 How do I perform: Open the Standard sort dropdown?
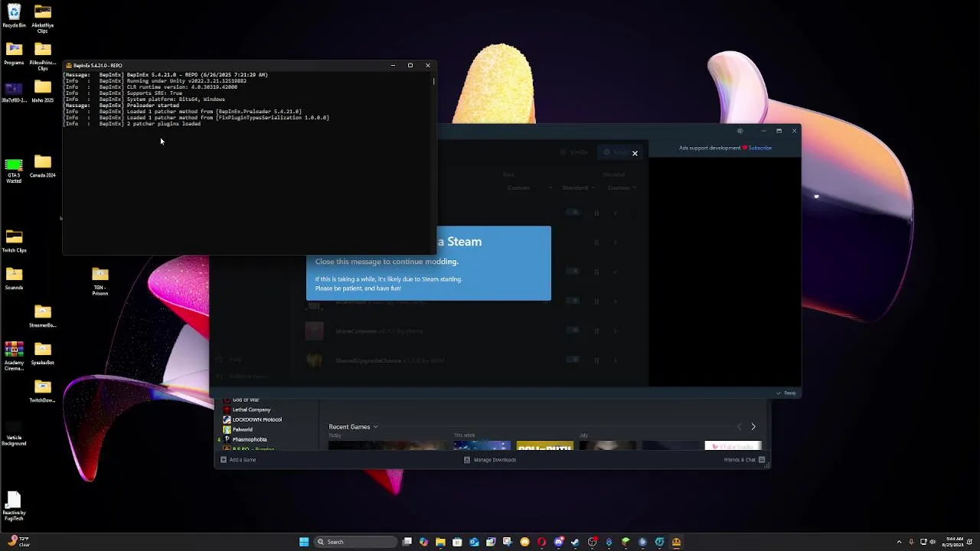[578, 187]
